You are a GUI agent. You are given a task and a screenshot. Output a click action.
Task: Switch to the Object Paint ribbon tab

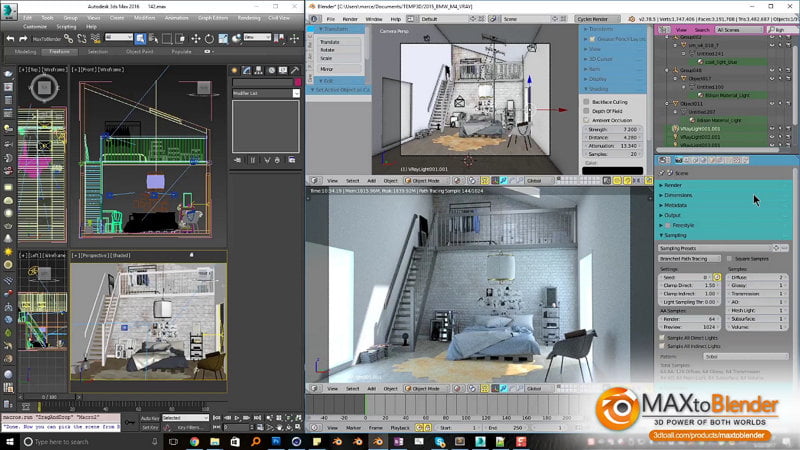139,52
